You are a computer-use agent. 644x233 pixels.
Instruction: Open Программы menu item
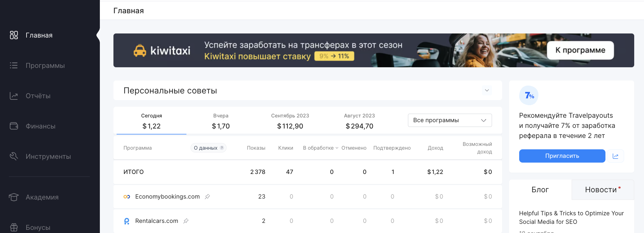tap(45, 66)
